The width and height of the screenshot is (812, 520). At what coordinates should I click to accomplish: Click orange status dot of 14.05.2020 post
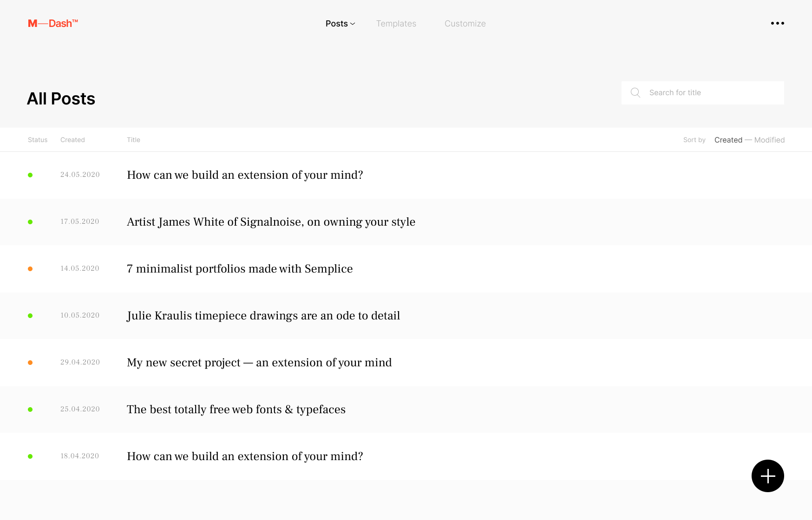pos(30,269)
